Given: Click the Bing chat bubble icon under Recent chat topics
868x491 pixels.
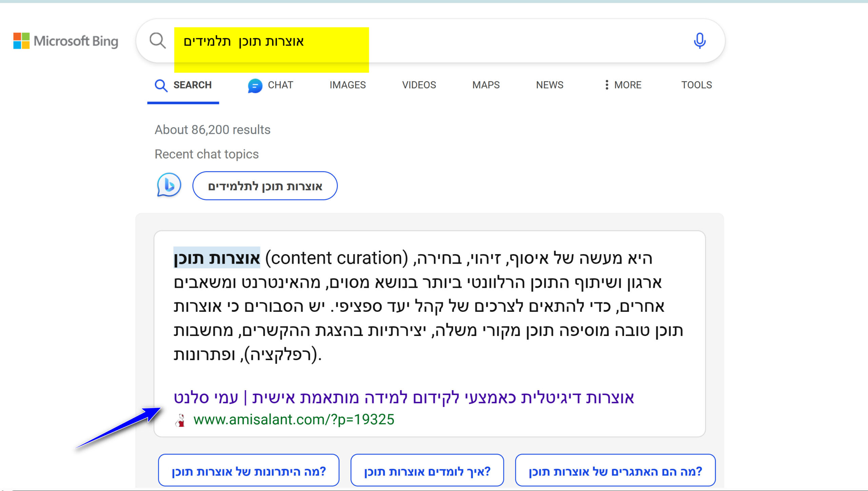Looking at the screenshot, I should click(169, 185).
